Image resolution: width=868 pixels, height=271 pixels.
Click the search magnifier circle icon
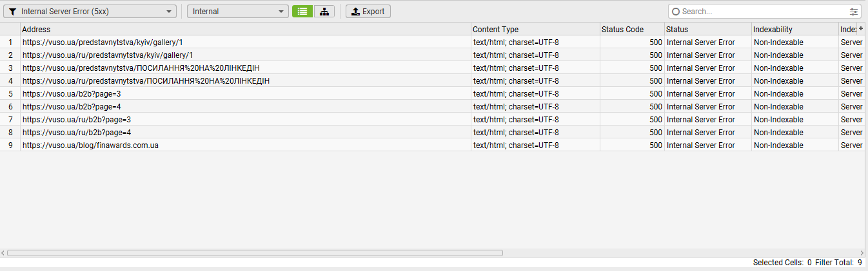click(676, 12)
